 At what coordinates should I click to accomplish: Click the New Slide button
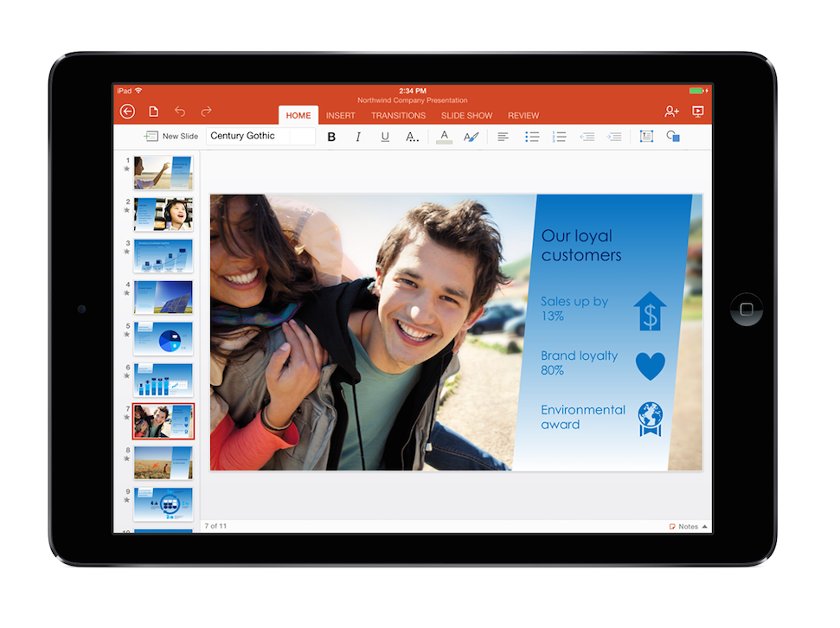171,136
